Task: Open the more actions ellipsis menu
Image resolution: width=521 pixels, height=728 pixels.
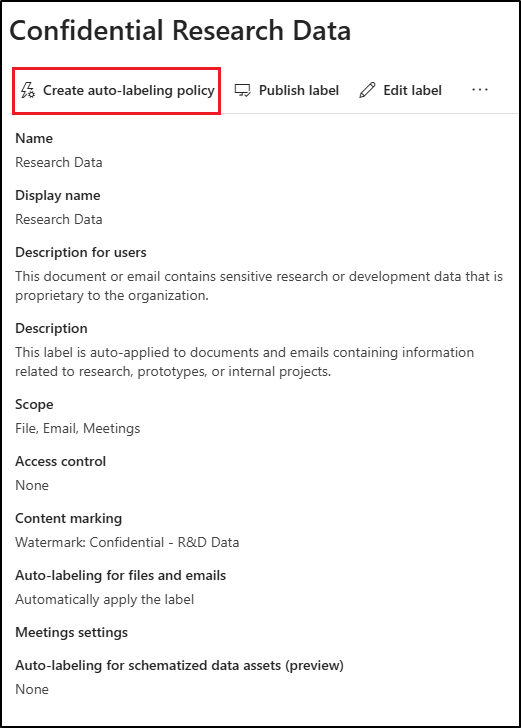Action: [x=480, y=90]
